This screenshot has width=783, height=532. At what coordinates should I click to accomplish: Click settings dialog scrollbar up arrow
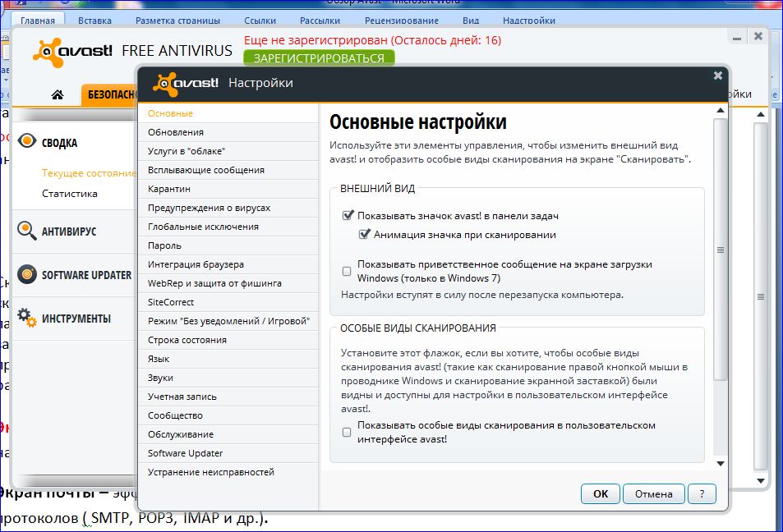tap(720, 111)
